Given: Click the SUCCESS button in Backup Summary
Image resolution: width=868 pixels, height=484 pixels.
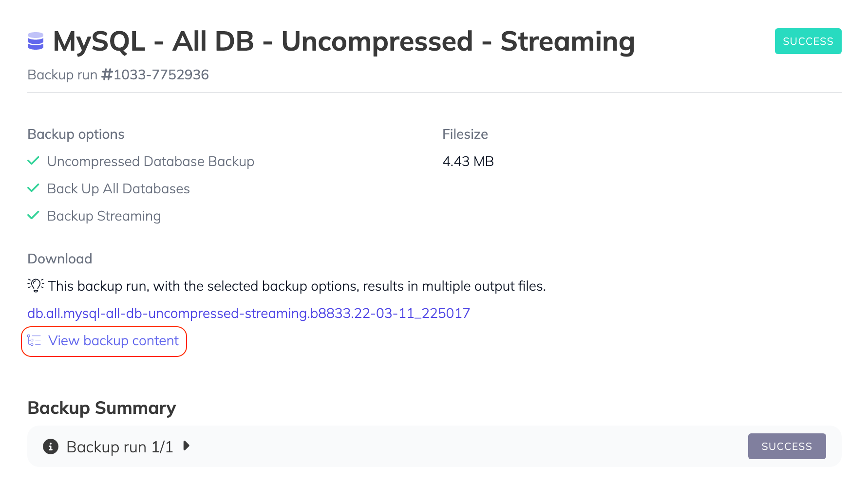Looking at the screenshot, I should point(787,446).
